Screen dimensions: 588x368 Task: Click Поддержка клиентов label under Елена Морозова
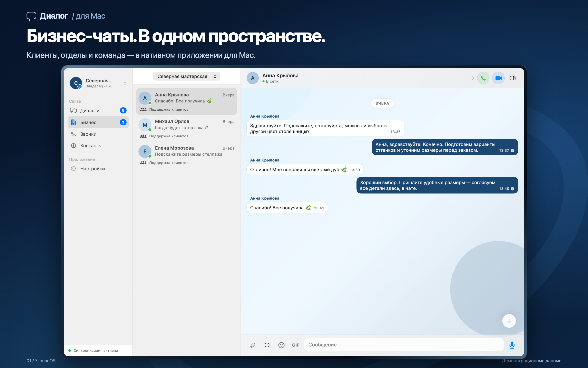click(x=169, y=163)
